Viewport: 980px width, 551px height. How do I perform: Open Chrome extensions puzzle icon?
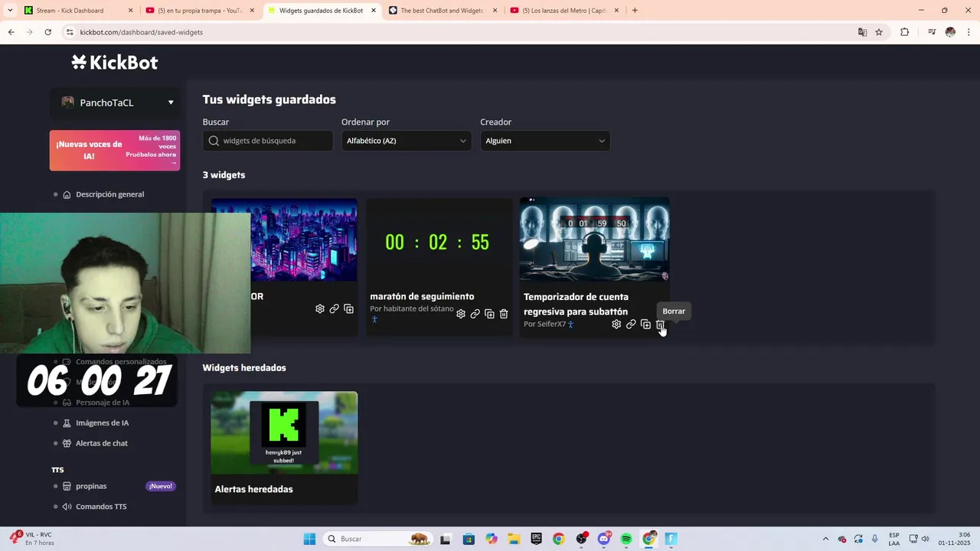[x=904, y=32]
